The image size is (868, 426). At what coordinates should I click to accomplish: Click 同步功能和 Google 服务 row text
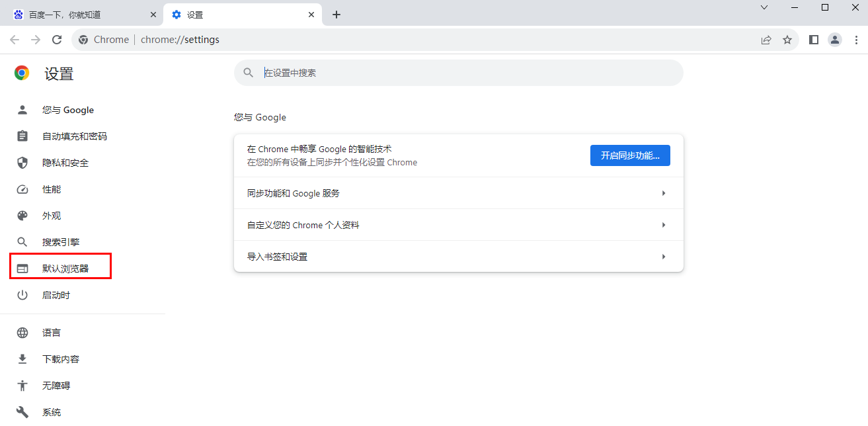click(294, 193)
